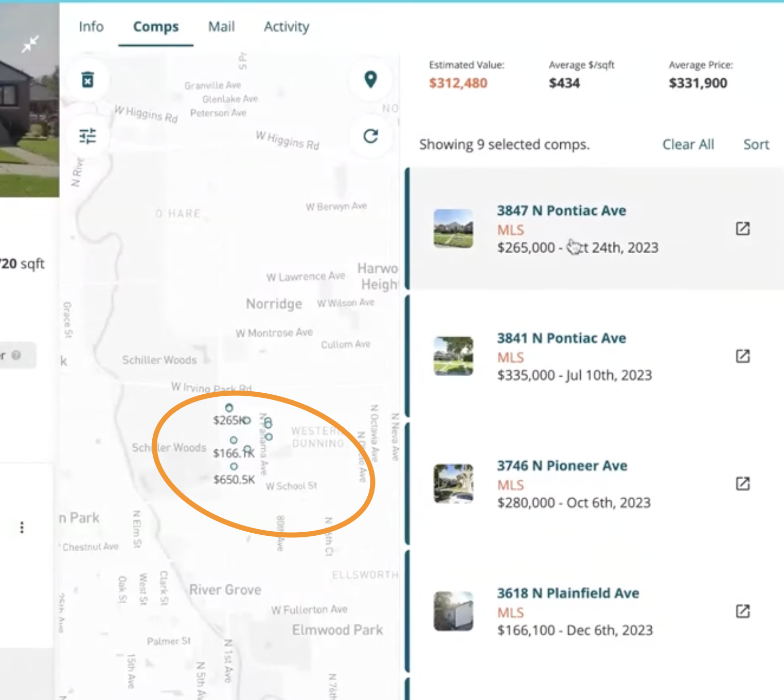This screenshot has width=784, height=700.
Task: Collapse the property photo with shrink icon
Action: pyautogui.click(x=30, y=44)
